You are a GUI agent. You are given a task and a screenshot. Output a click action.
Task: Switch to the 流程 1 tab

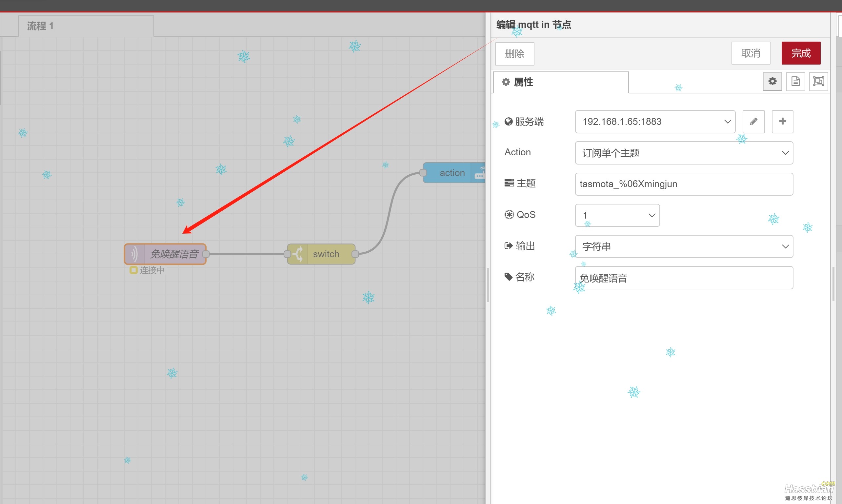[86, 26]
